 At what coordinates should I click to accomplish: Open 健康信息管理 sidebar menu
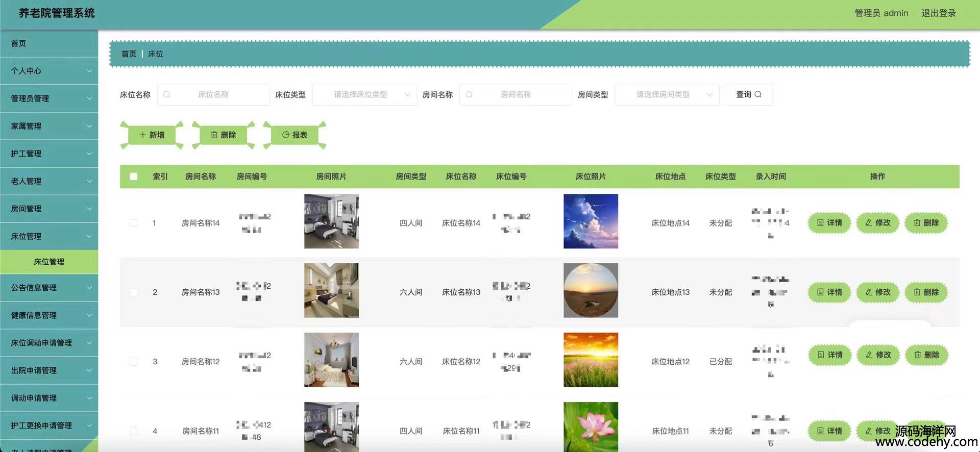pyautogui.click(x=49, y=315)
